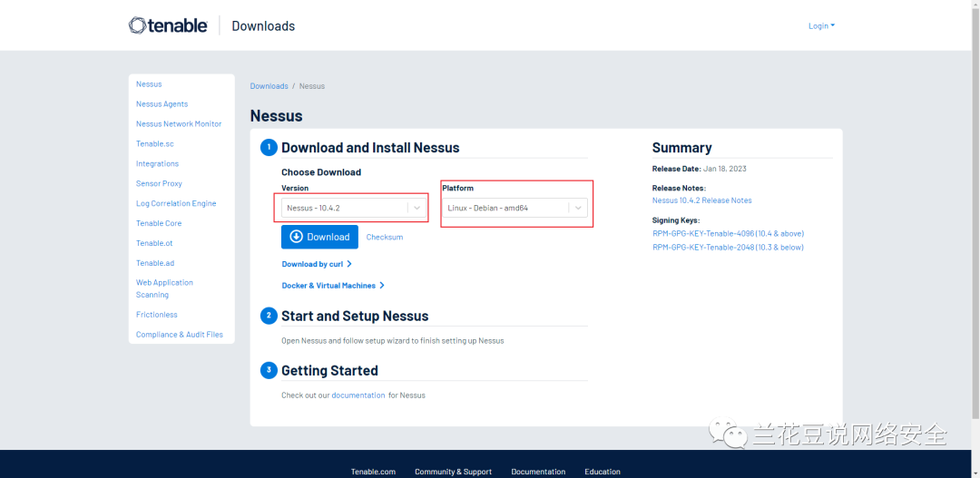The image size is (980, 478).
Task: Click the step 3 numbered circle icon
Action: [x=269, y=370]
